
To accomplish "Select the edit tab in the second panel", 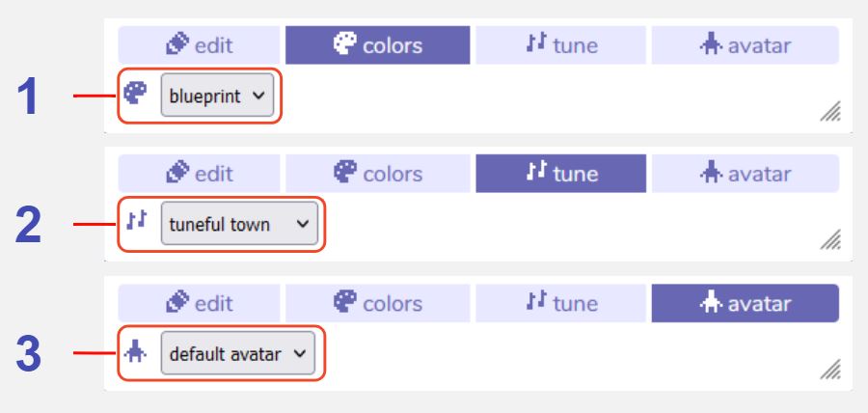I will [199, 174].
